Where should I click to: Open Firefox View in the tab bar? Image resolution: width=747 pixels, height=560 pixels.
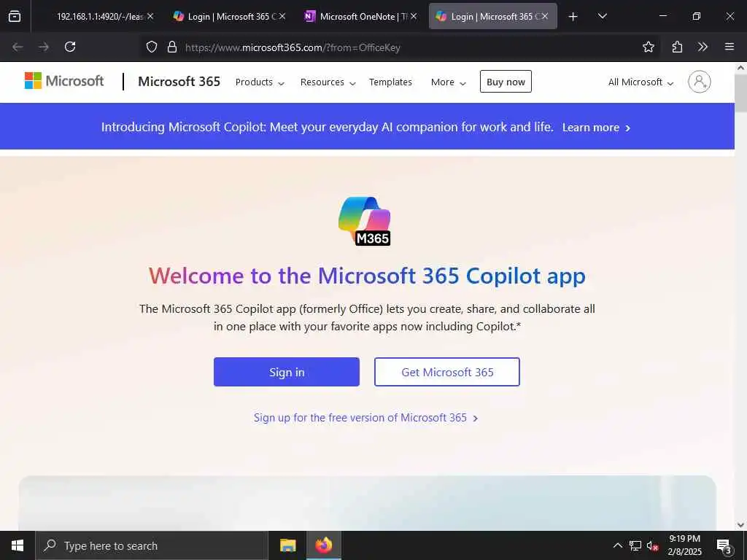(15, 16)
